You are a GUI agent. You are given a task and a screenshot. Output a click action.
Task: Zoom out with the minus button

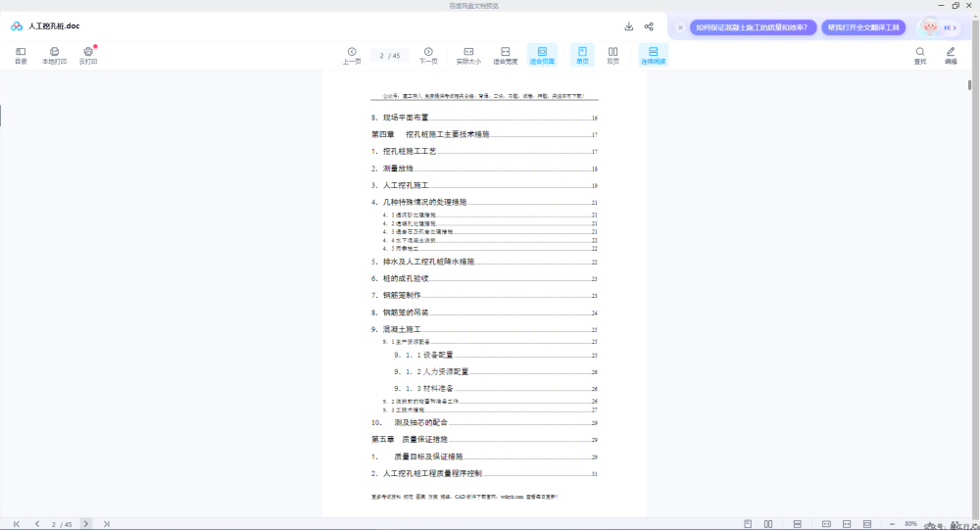(x=892, y=524)
